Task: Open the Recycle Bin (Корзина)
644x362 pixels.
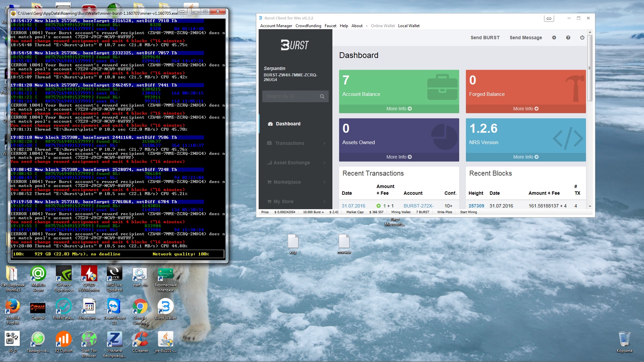Action: click(x=624, y=342)
